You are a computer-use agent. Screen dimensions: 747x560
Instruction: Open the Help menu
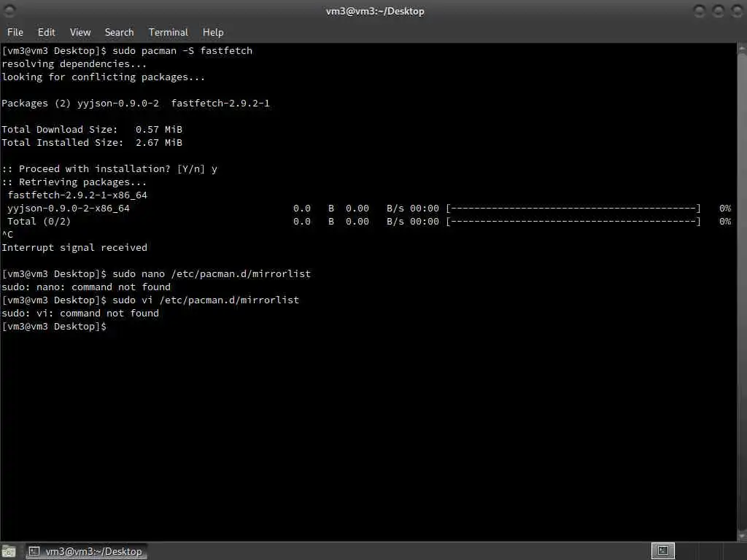[213, 32]
